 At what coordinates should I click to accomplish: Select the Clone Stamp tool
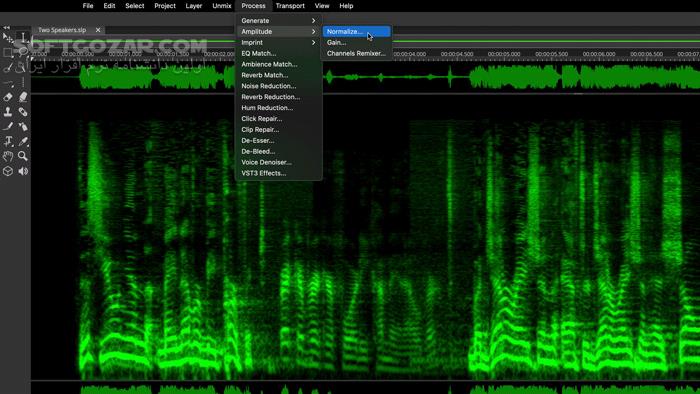pyautogui.click(x=8, y=112)
